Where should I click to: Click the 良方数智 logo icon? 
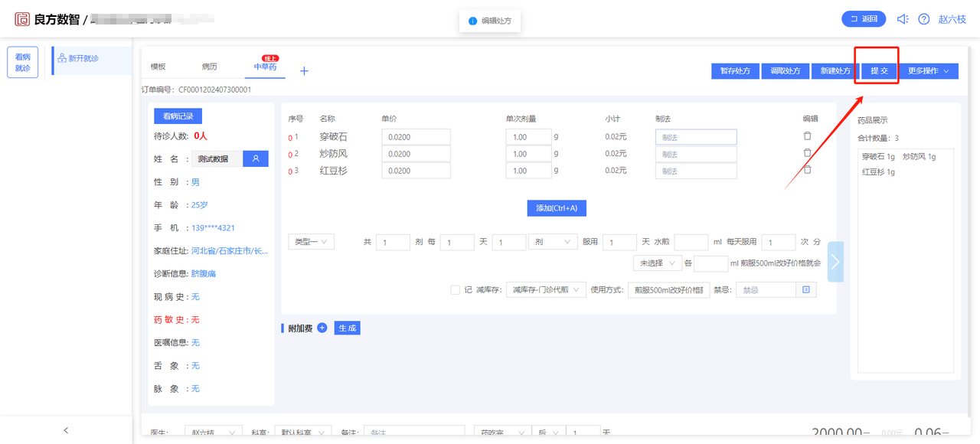click(x=22, y=19)
